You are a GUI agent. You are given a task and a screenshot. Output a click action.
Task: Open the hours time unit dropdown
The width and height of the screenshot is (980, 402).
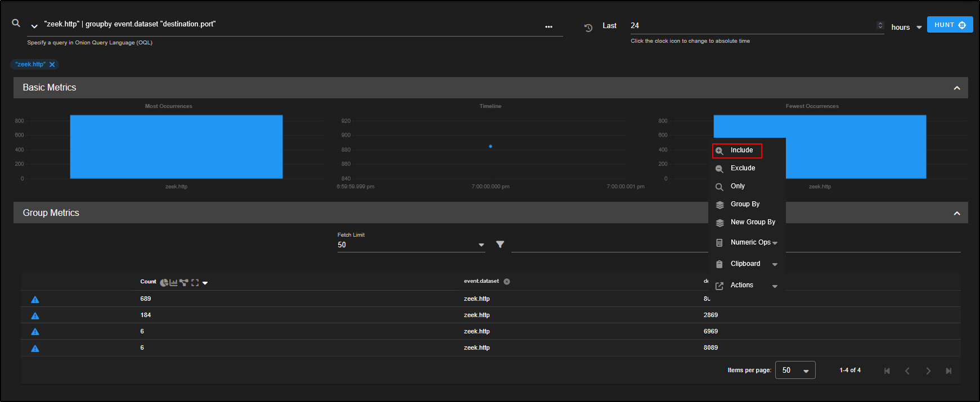[x=906, y=28]
